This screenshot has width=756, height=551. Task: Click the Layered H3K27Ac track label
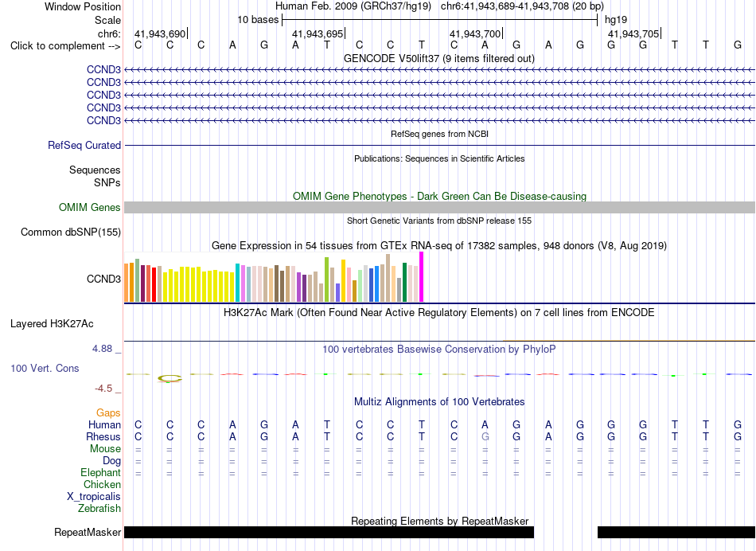[x=52, y=324]
